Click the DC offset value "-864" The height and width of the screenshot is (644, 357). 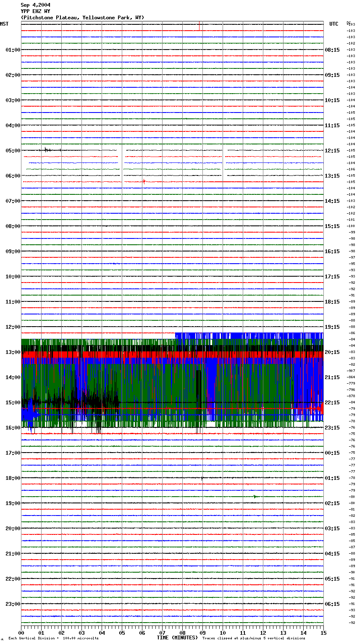point(351,377)
